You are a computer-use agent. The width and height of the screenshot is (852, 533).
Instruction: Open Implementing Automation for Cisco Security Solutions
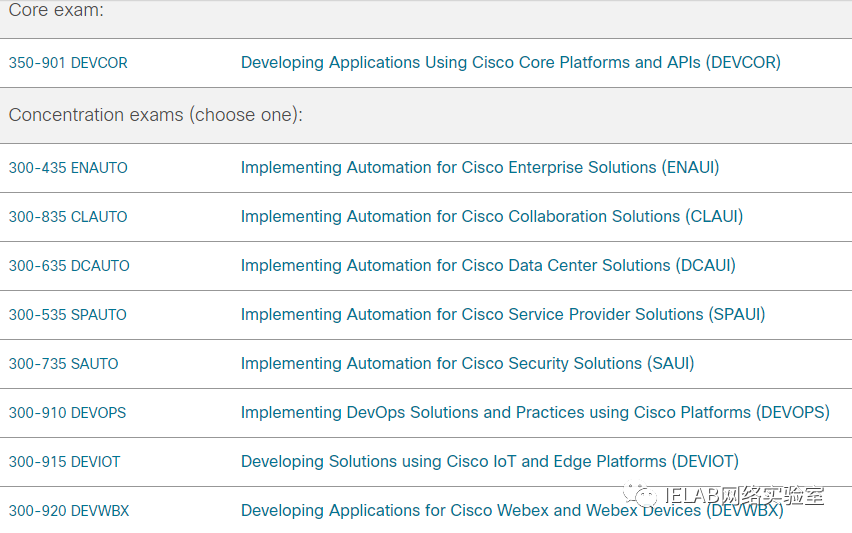pyautogui.click(x=467, y=363)
